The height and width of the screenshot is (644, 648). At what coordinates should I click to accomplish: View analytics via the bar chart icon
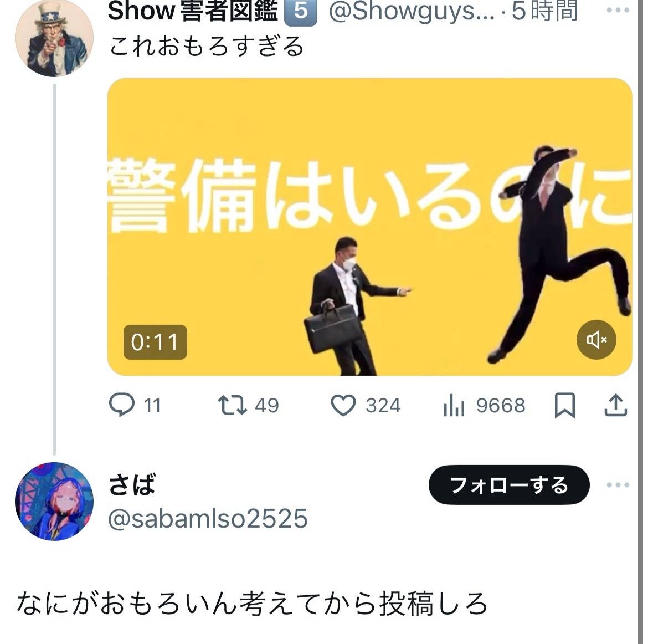pos(454,405)
